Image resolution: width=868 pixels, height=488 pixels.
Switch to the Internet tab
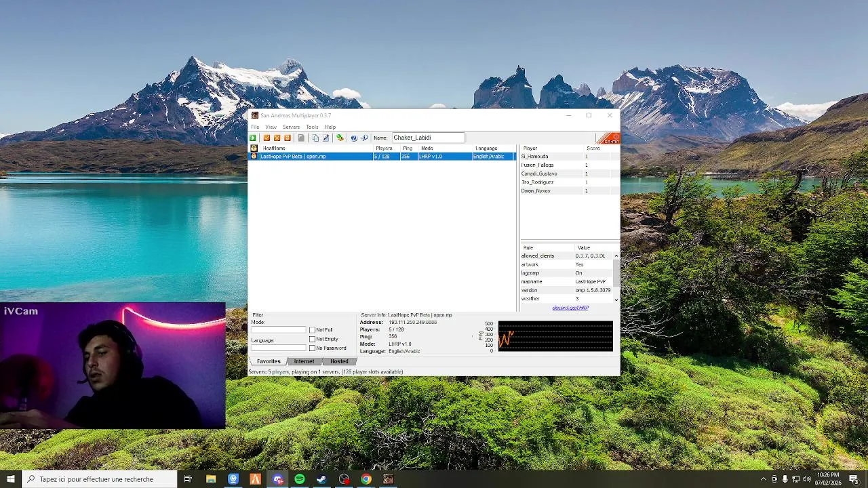click(x=304, y=361)
